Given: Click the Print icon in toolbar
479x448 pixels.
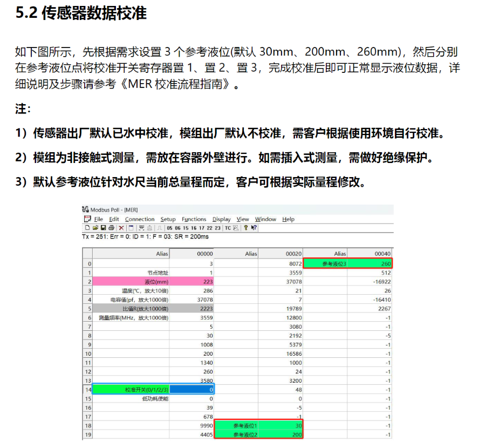Looking at the screenshot, I should click(111, 228).
